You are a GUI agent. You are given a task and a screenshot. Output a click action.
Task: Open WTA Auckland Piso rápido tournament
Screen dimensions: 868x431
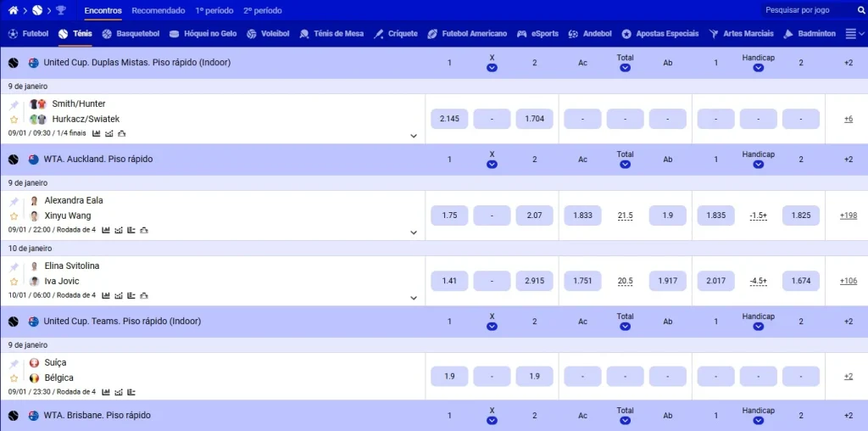(98, 160)
